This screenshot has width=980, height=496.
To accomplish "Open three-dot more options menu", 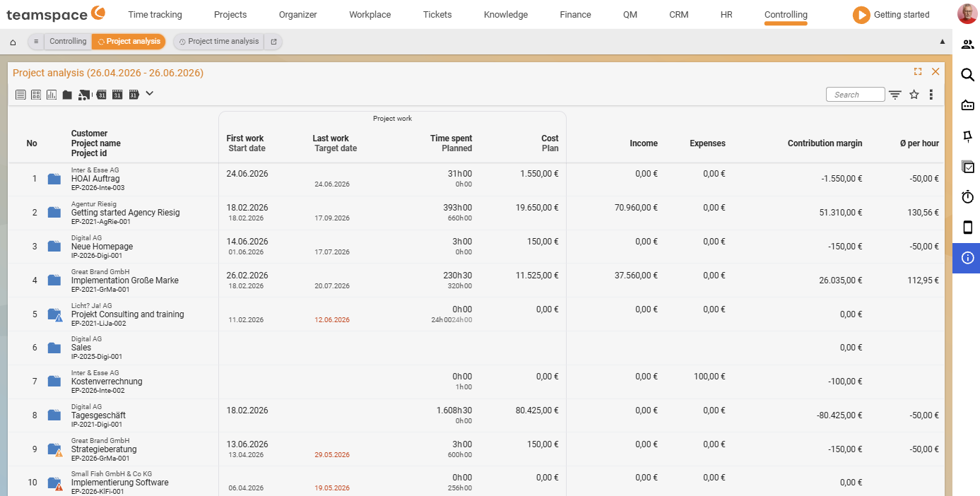I will 931,95.
